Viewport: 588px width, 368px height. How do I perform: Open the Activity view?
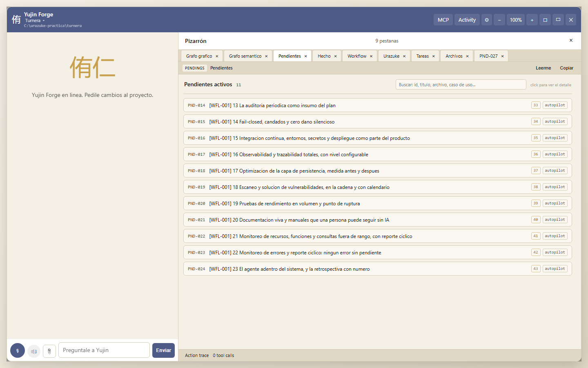467,20
